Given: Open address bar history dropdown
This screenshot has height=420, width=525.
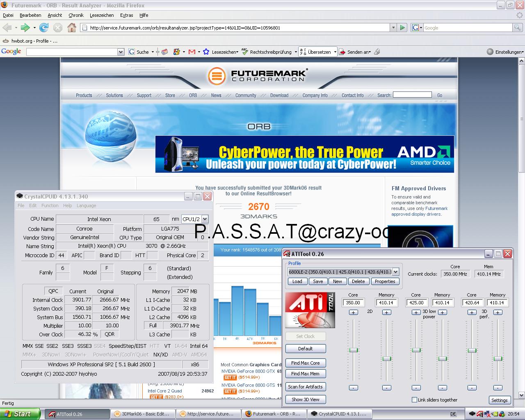Looking at the screenshot, I should tap(393, 27).
